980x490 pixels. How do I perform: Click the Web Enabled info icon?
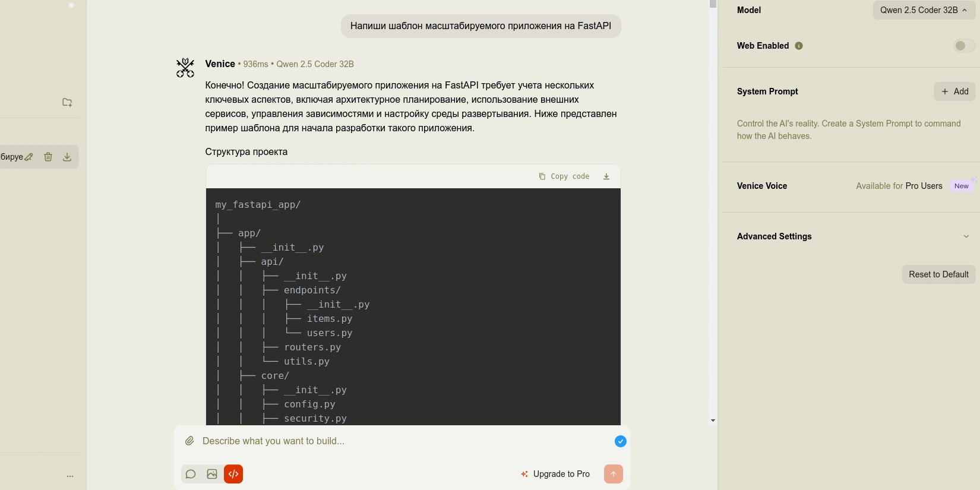click(799, 46)
